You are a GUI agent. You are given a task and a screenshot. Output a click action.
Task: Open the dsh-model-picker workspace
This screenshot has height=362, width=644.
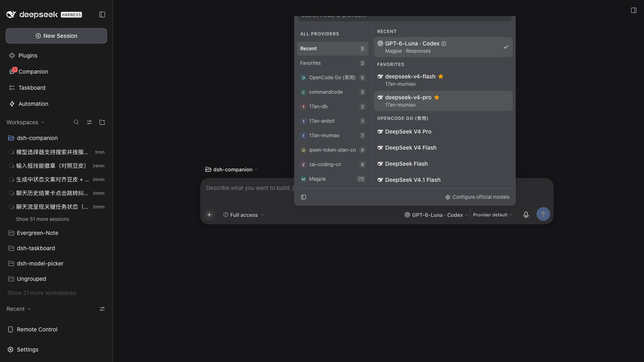56,263
